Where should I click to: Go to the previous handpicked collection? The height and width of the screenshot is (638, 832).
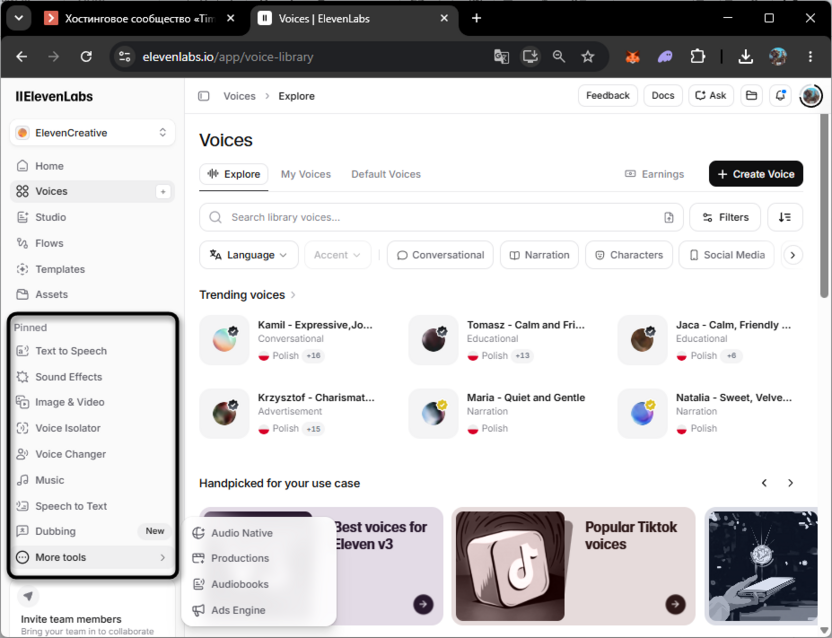pyautogui.click(x=764, y=483)
